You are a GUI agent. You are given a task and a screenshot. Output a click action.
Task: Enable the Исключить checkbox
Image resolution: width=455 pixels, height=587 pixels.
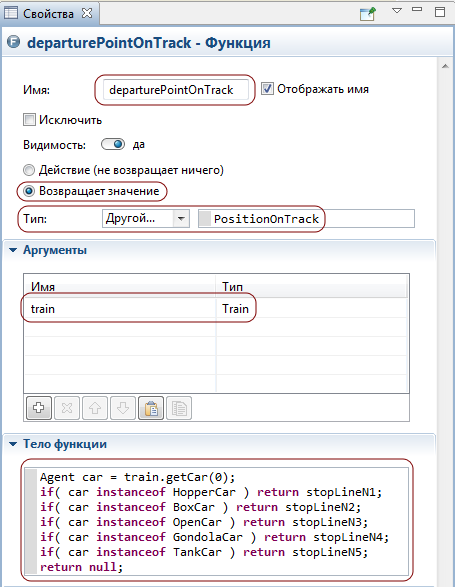[x=29, y=120]
